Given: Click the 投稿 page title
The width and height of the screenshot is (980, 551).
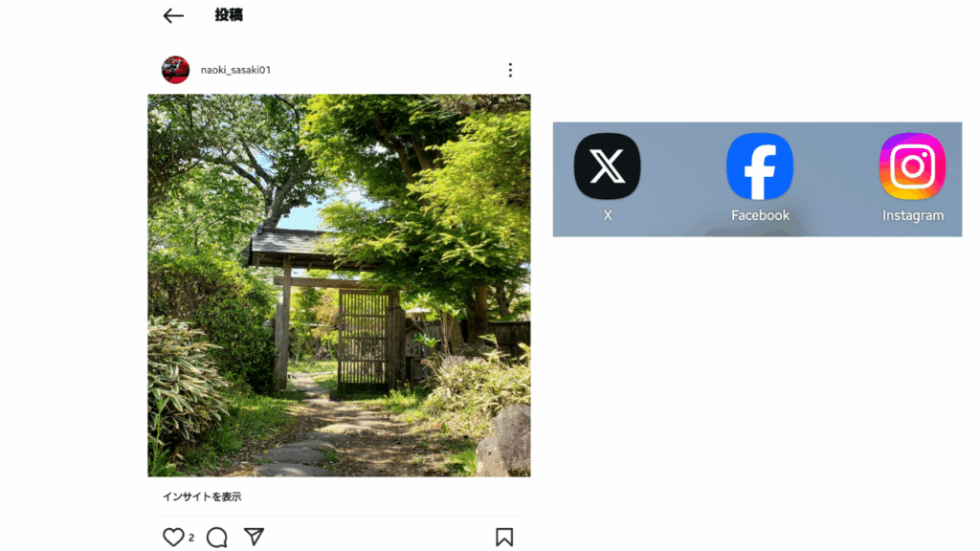Looking at the screenshot, I should point(229,15).
